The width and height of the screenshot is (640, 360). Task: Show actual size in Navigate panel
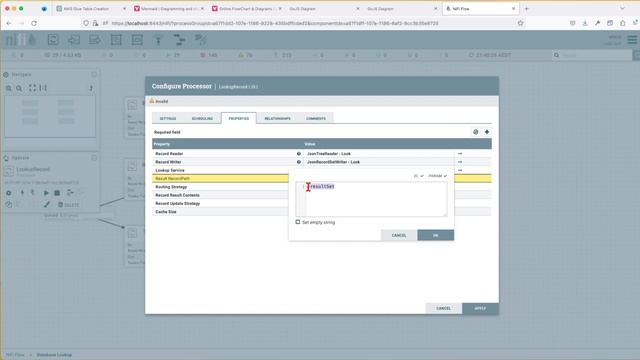43,88
